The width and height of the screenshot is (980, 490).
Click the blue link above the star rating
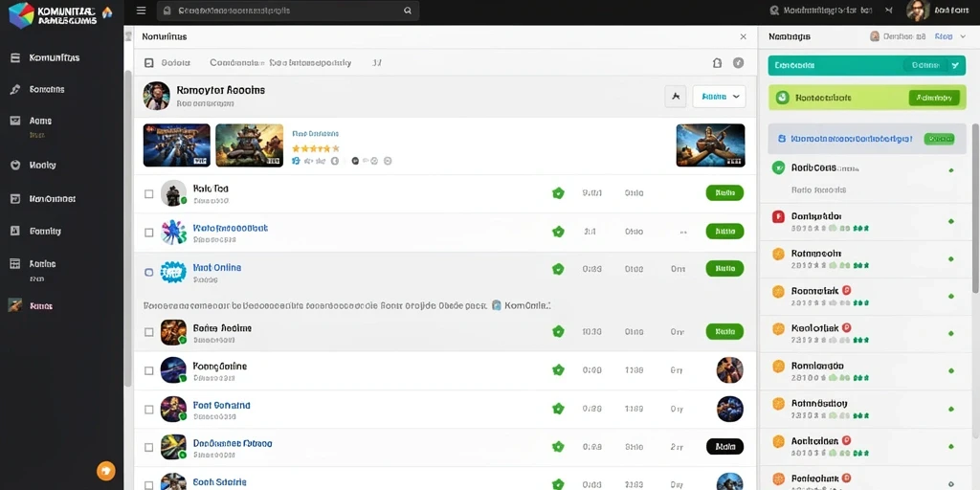[x=316, y=134]
